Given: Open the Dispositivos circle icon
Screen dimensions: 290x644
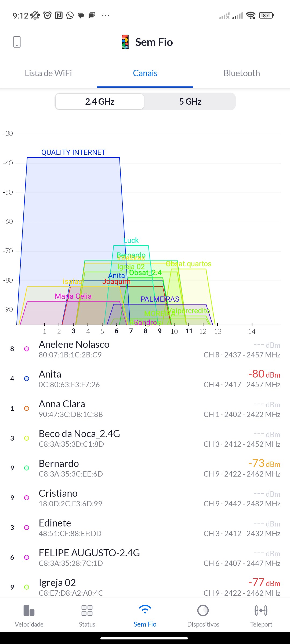Looking at the screenshot, I should 203,610.
